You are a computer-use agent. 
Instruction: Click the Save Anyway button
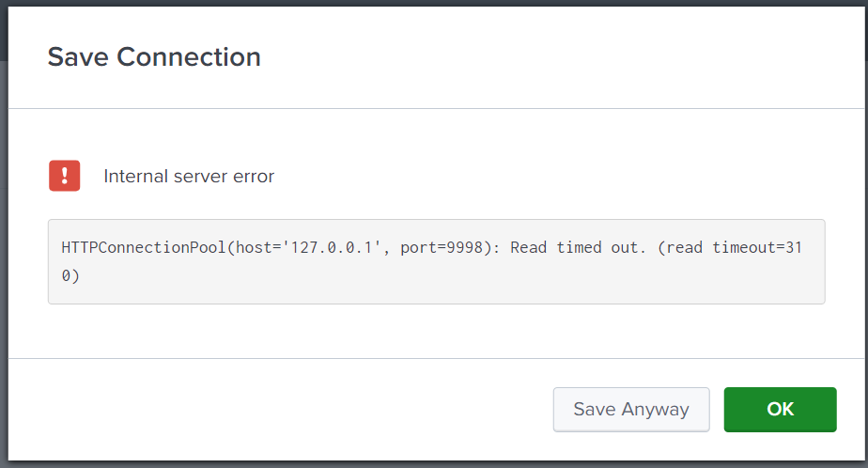point(631,410)
